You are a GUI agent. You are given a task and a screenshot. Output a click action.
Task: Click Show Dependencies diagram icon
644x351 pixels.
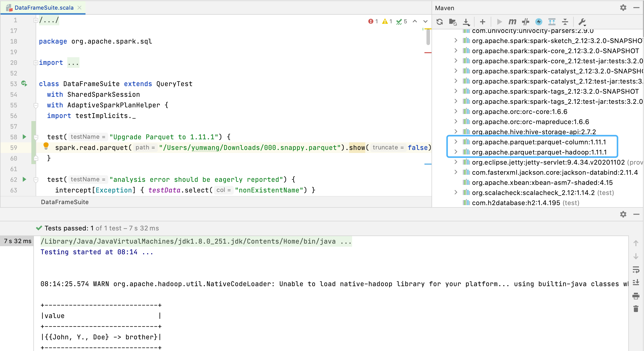[552, 22]
